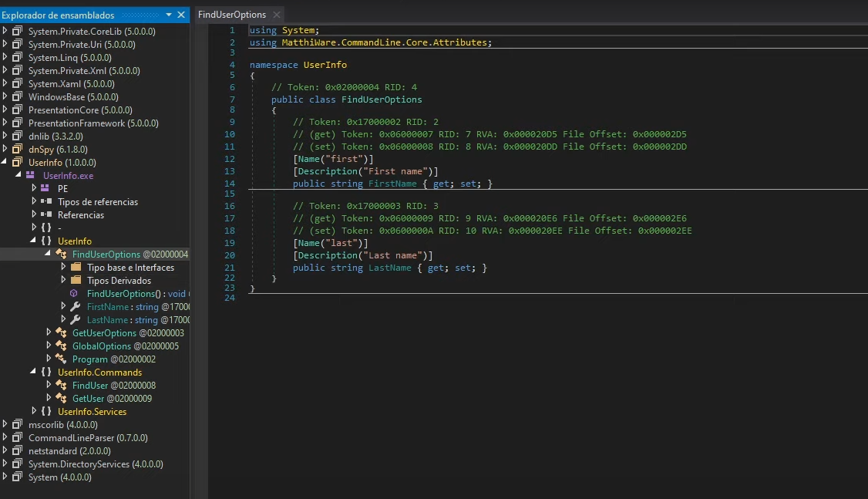Close the FindUserOptions tab
Viewport: 868px width, 499px height.
click(x=277, y=15)
